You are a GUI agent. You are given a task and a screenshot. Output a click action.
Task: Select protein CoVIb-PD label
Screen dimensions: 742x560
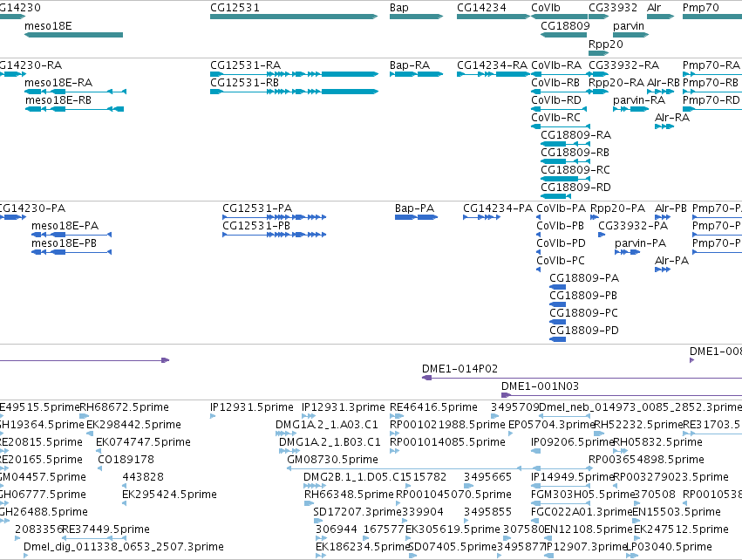pyautogui.click(x=561, y=243)
